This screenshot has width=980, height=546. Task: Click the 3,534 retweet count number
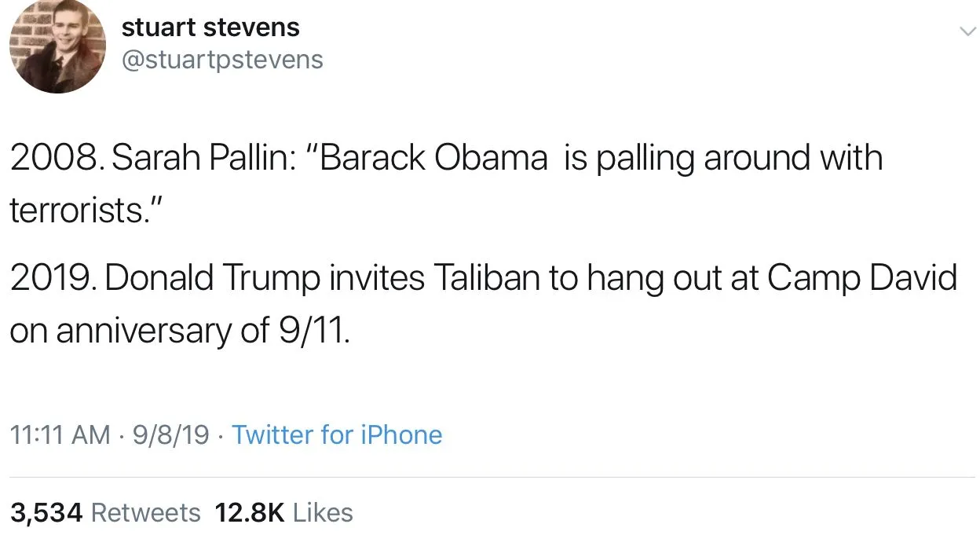46,512
